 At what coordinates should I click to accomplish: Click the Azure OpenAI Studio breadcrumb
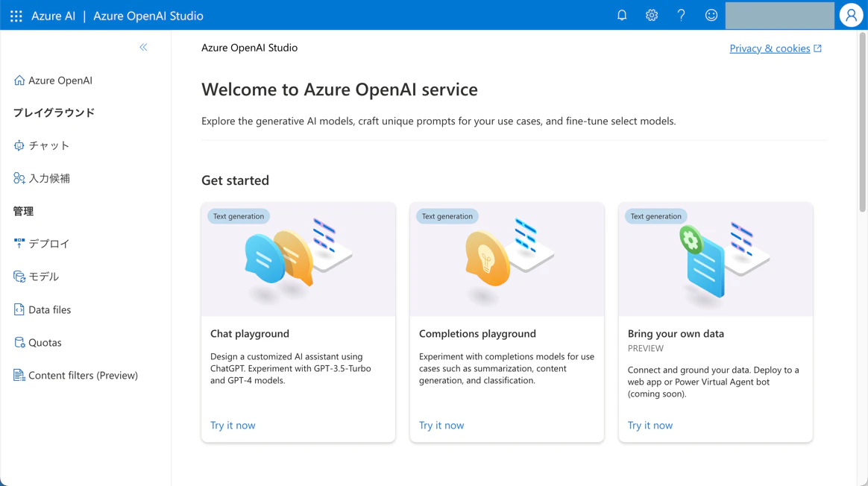[x=249, y=48]
